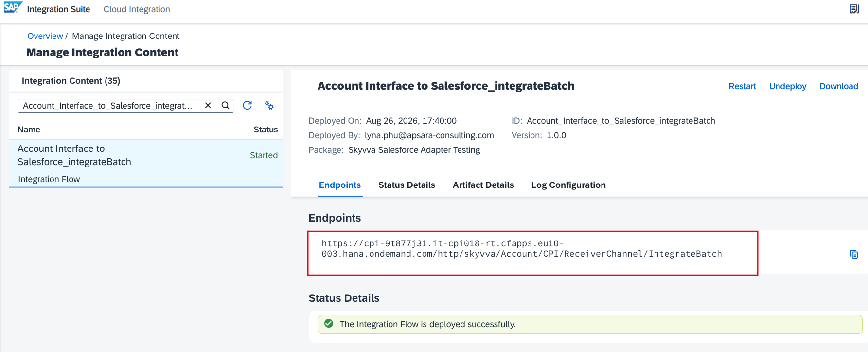Click the artifact ID value
The image size is (868, 352).
[x=621, y=121]
